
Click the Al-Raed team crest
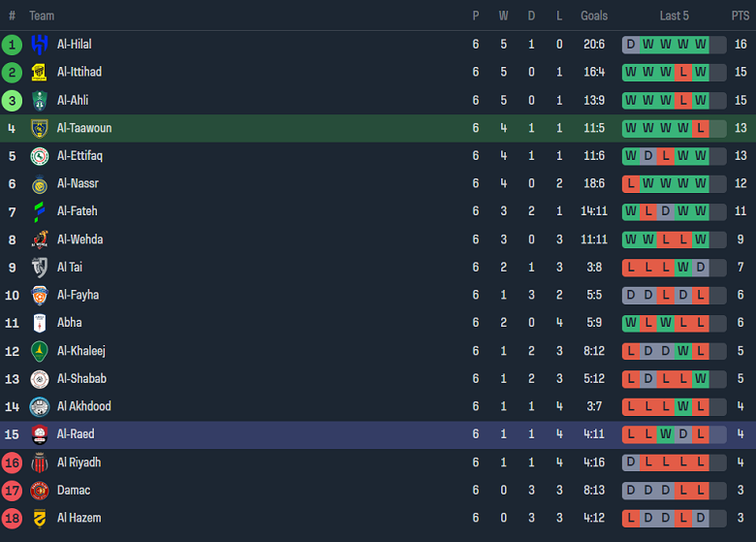40,434
